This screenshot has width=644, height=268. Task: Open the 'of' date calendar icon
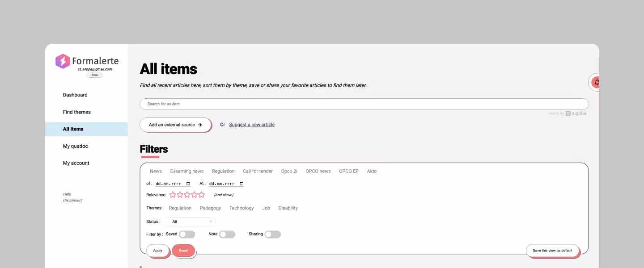189,183
